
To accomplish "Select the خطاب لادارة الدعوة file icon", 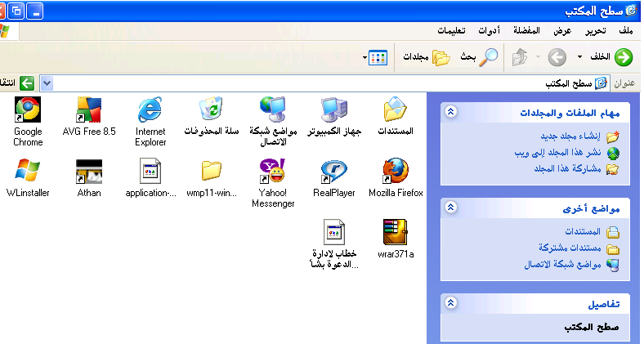I will click(x=334, y=232).
